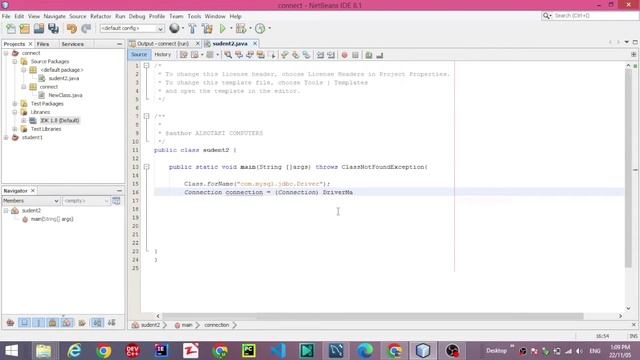Toggle Highlight Search editor icon

260,55
